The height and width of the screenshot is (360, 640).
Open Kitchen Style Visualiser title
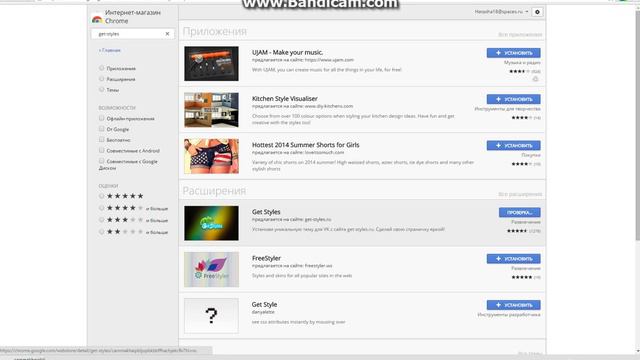(x=284, y=98)
